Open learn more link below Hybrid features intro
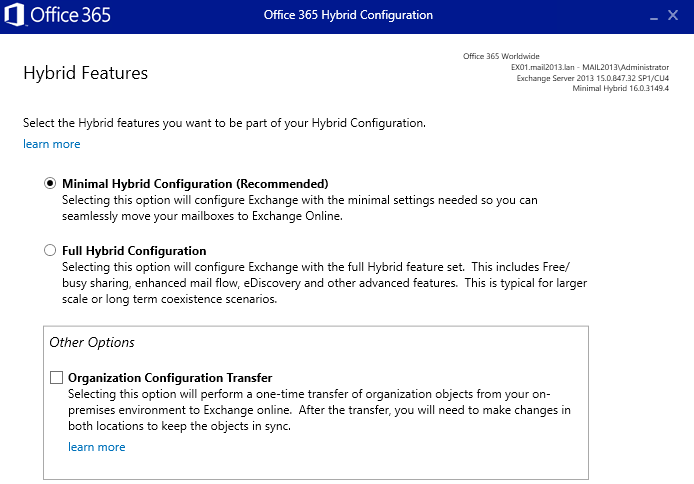 click(x=51, y=144)
